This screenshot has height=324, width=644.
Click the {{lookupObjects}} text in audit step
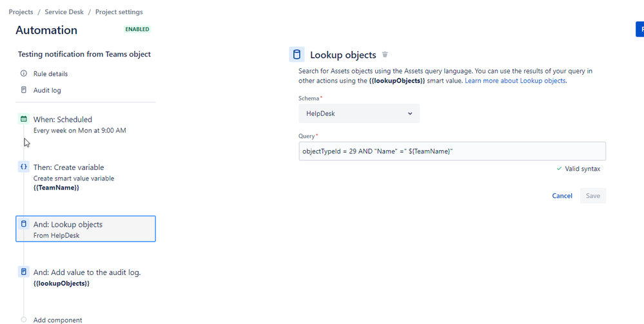(x=61, y=283)
